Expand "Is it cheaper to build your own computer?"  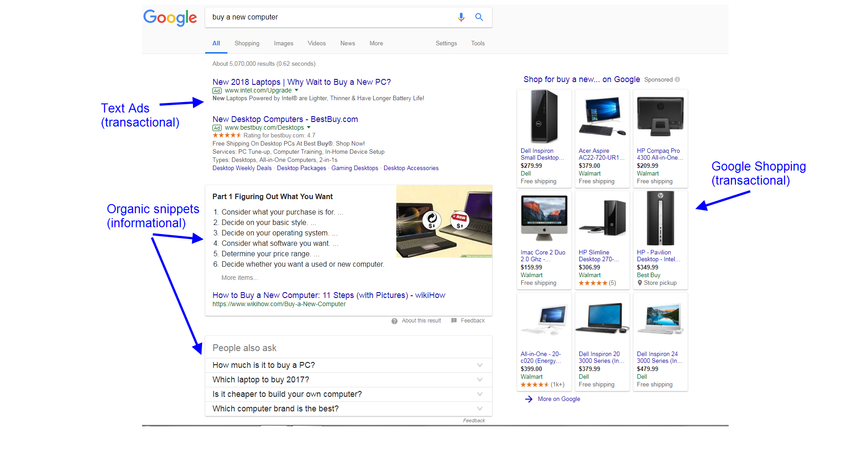(x=348, y=394)
